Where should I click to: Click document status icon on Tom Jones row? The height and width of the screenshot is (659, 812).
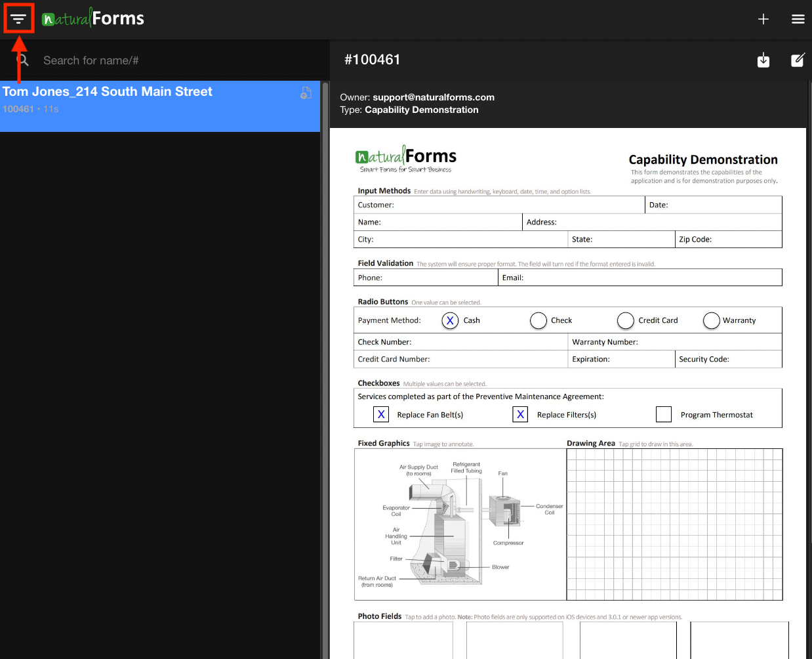[x=306, y=93]
